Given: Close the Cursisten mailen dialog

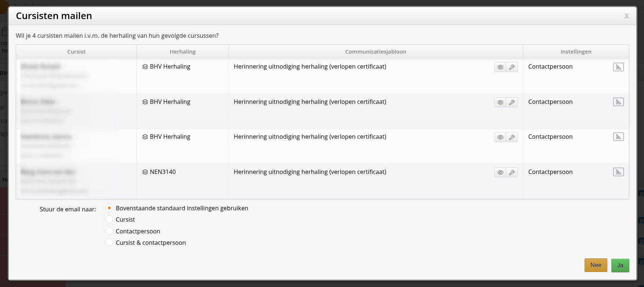Looking at the screenshot, I should pos(626,16).
